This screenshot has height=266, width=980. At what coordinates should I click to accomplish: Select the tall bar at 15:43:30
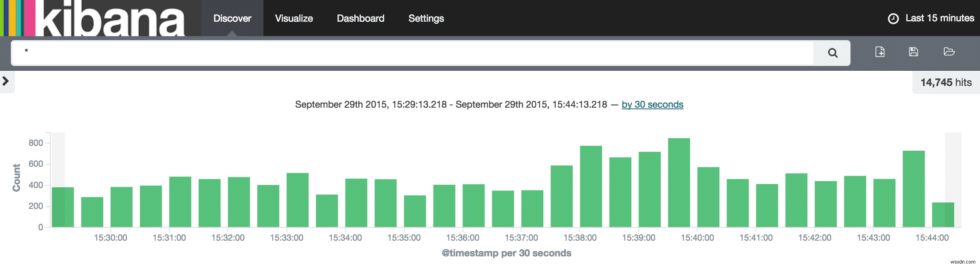913,189
